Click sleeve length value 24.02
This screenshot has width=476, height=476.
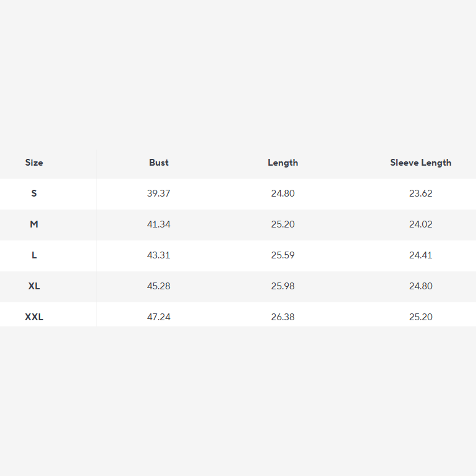[420, 224]
